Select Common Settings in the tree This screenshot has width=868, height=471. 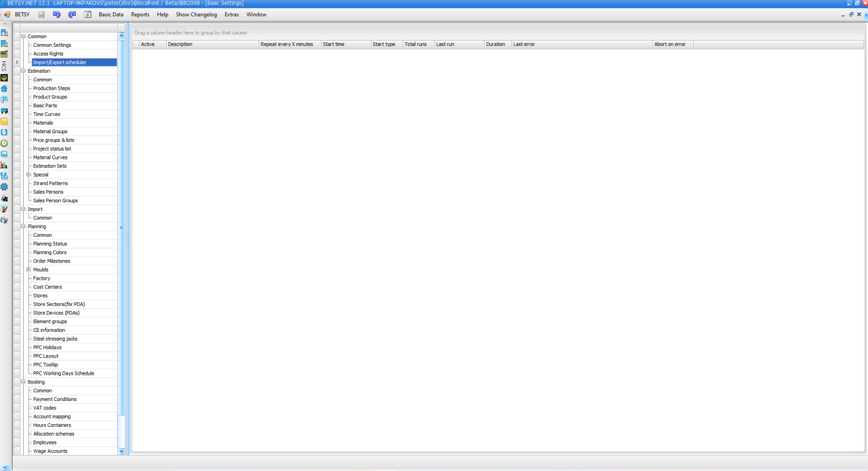click(52, 45)
